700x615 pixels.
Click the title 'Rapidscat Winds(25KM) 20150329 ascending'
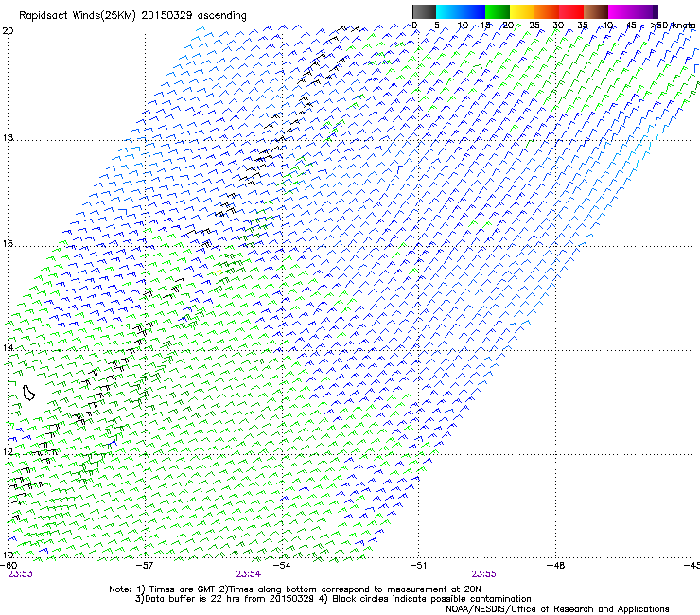pos(132,16)
